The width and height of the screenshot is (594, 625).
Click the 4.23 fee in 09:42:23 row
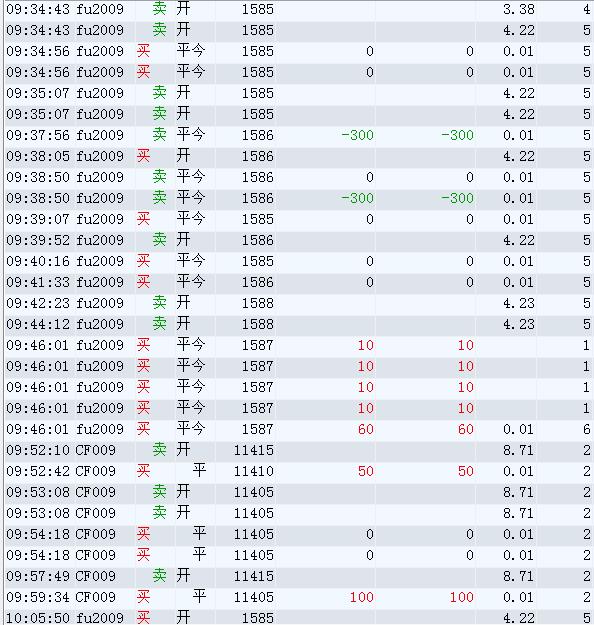[518, 303]
